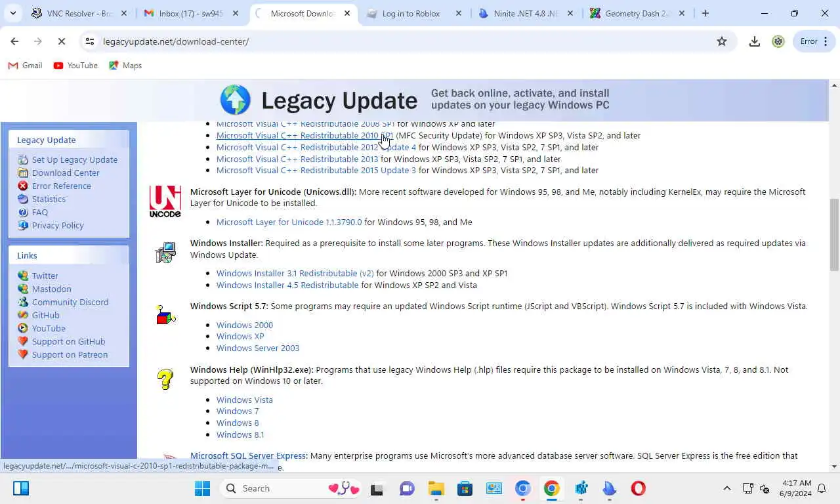Open the Gmail bookmark
Screen dimensions: 840x504
(x=25, y=66)
